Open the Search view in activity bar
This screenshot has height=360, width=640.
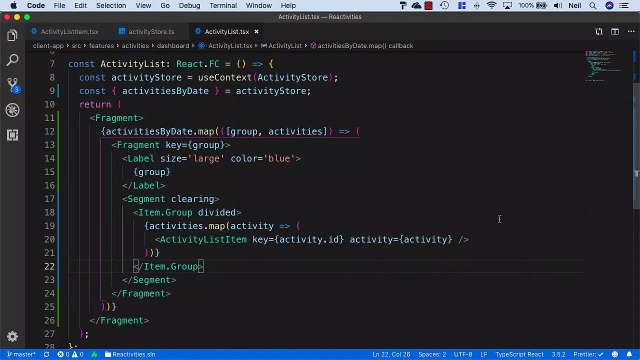click(12, 60)
